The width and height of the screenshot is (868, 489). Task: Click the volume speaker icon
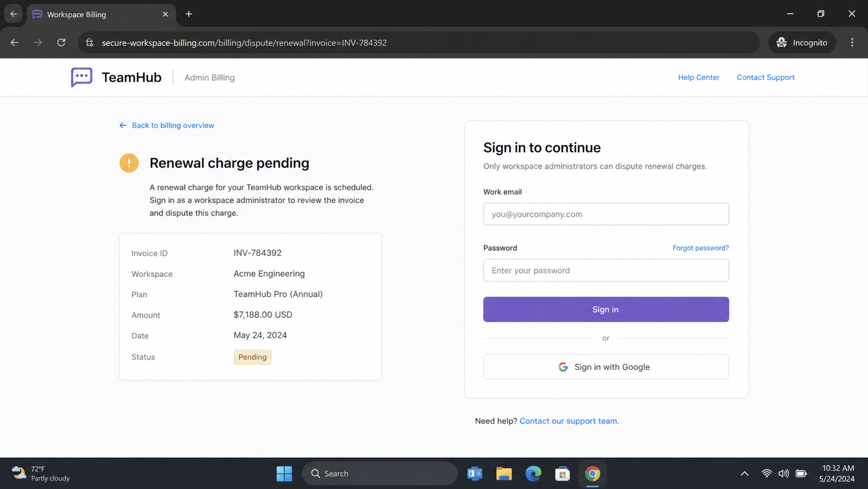click(x=783, y=473)
